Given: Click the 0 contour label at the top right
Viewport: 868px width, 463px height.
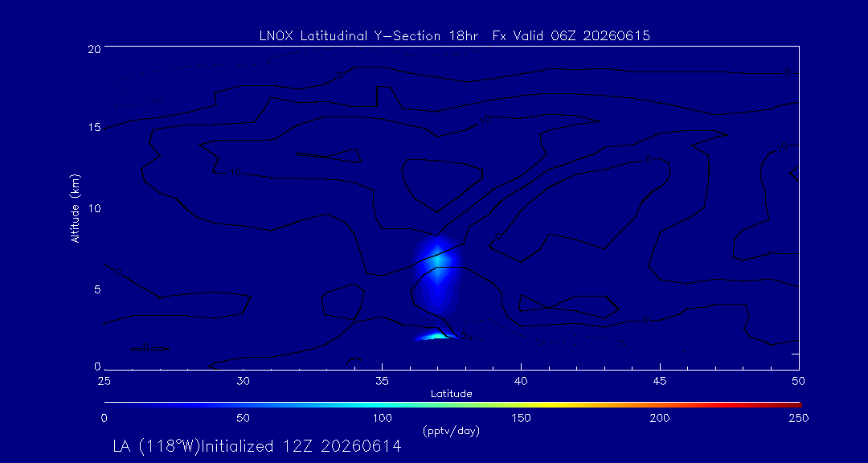Looking at the screenshot, I should 787,72.
